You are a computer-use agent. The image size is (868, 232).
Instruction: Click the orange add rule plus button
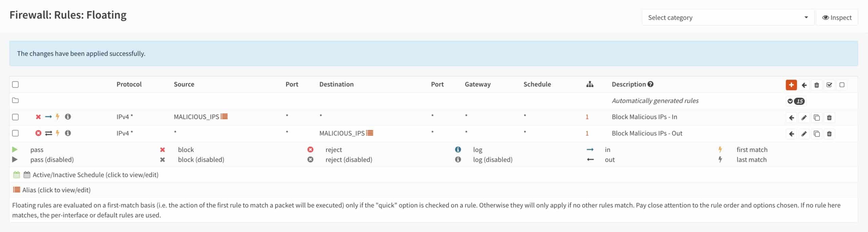(791, 85)
